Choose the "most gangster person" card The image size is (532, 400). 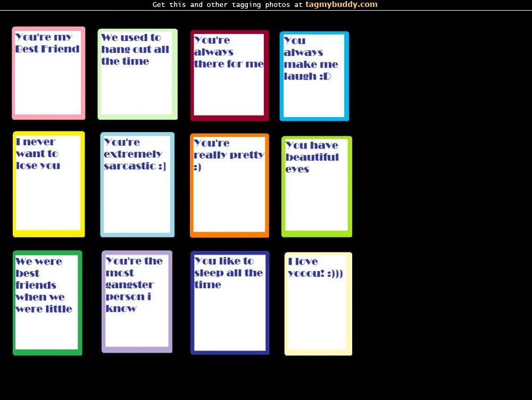coord(137,302)
